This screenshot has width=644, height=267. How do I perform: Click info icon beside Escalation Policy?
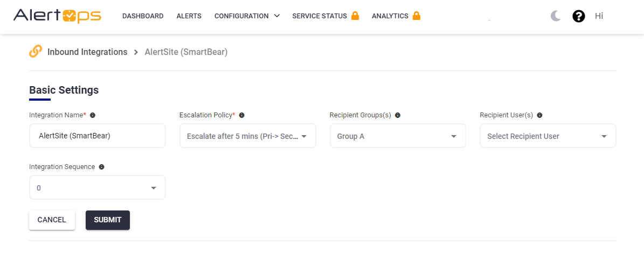click(242, 115)
